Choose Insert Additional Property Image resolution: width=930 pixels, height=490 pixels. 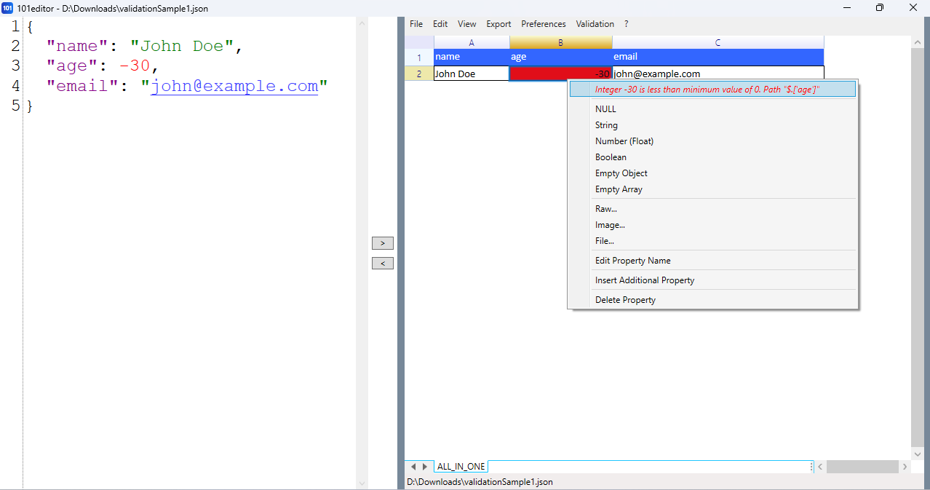point(712,280)
